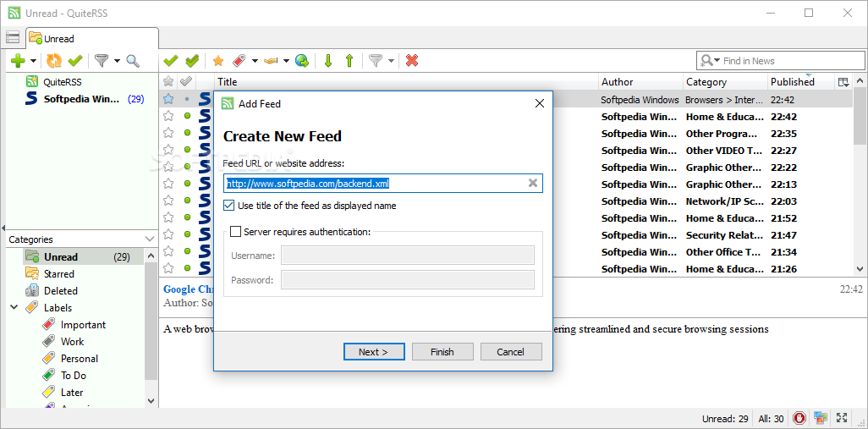This screenshot has height=429, width=868.
Task: Delete news with the red X icon
Action: pyautogui.click(x=412, y=61)
